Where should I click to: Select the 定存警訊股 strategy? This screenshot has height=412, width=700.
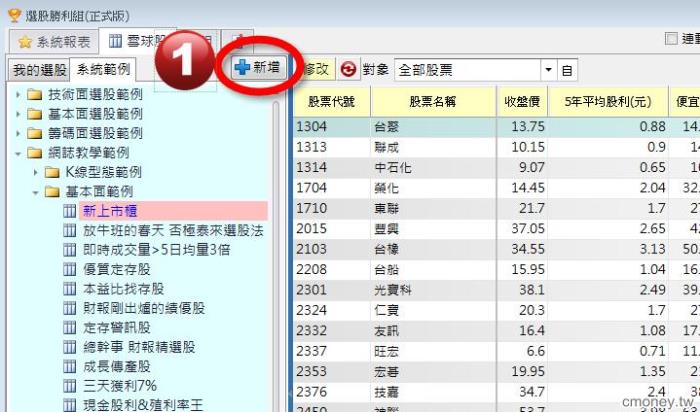(117, 328)
